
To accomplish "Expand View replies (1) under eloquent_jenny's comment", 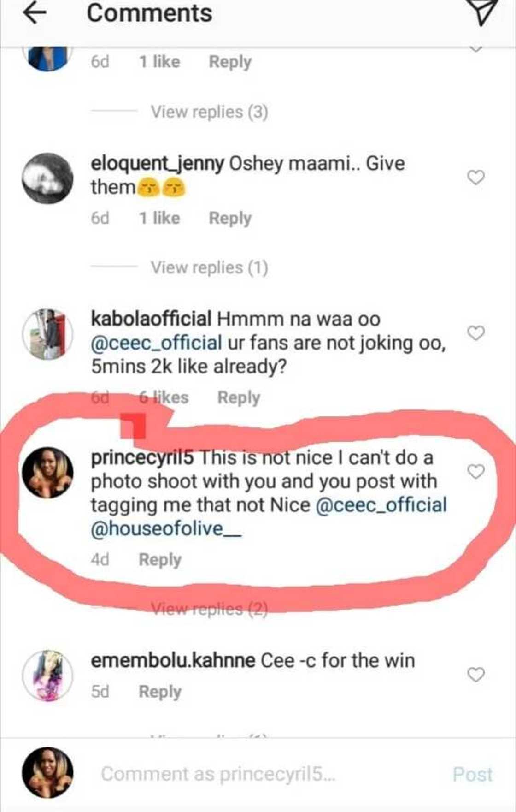I will pos(210,267).
